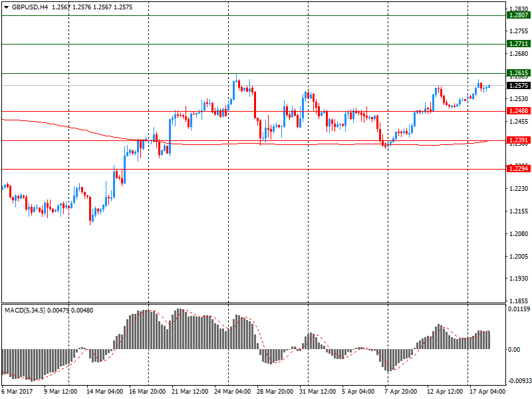Click the MACD scale value 0.01159

click(519, 309)
